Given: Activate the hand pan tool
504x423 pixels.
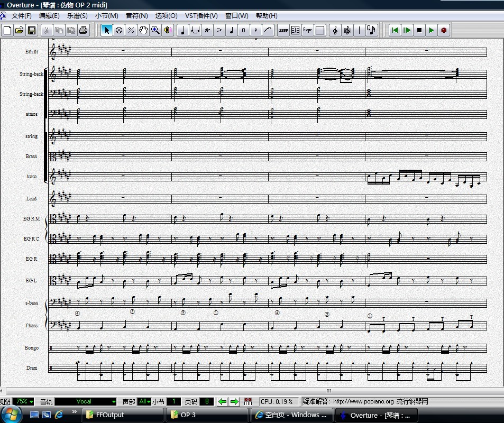Looking at the screenshot, I should (143, 30).
